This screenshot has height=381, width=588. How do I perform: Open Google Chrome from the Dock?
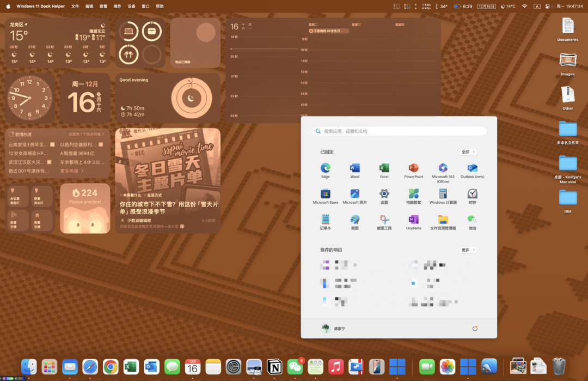click(111, 367)
